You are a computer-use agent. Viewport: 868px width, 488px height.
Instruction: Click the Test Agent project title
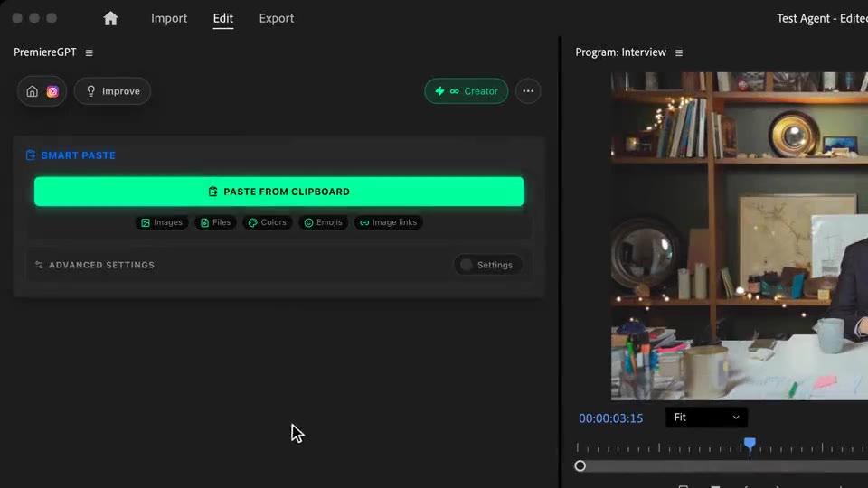coord(822,18)
